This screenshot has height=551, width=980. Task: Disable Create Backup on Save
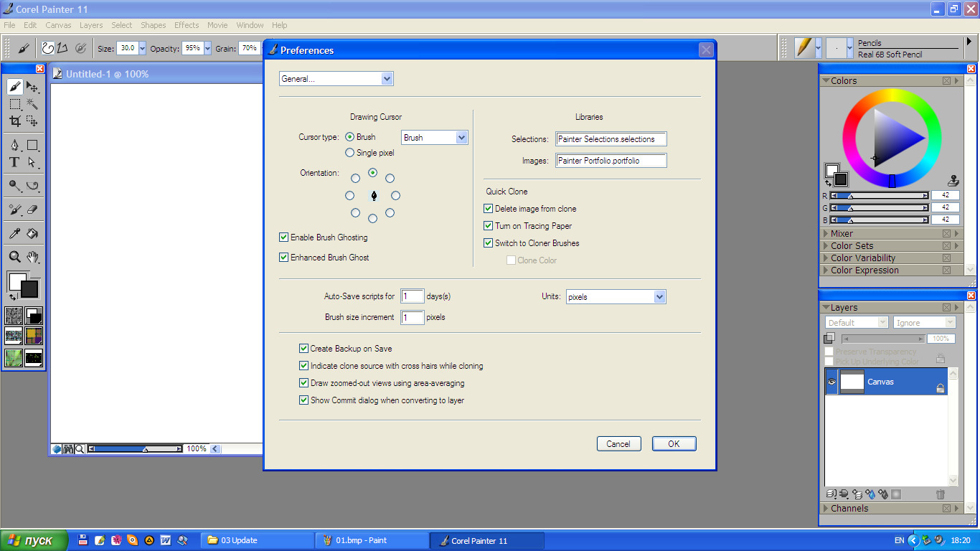(304, 349)
